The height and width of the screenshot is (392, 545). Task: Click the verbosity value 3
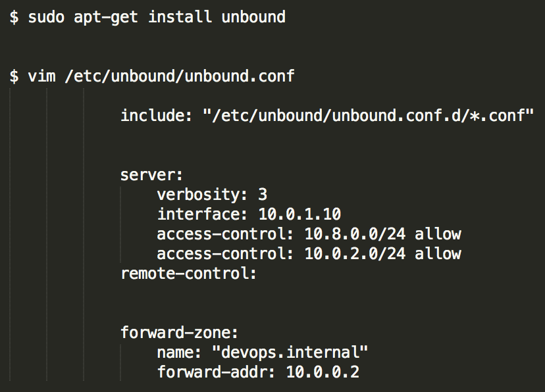pyautogui.click(x=263, y=195)
